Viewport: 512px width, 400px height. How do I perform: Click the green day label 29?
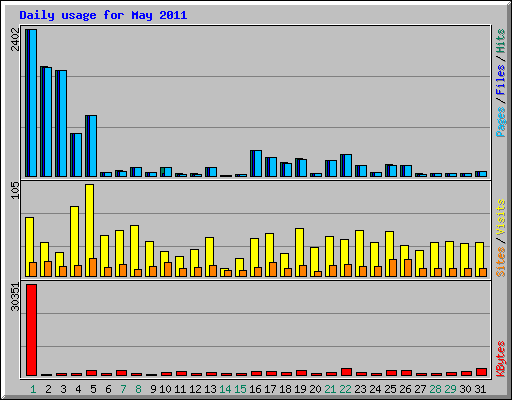point(450,389)
